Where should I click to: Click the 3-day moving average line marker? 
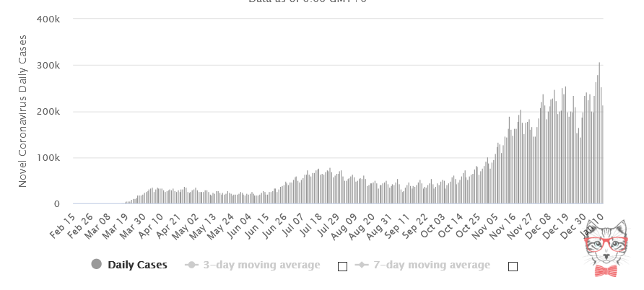(191, 265)
